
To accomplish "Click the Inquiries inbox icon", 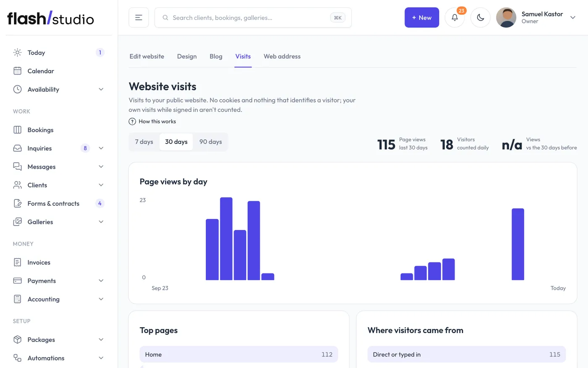I will point(17,148).
